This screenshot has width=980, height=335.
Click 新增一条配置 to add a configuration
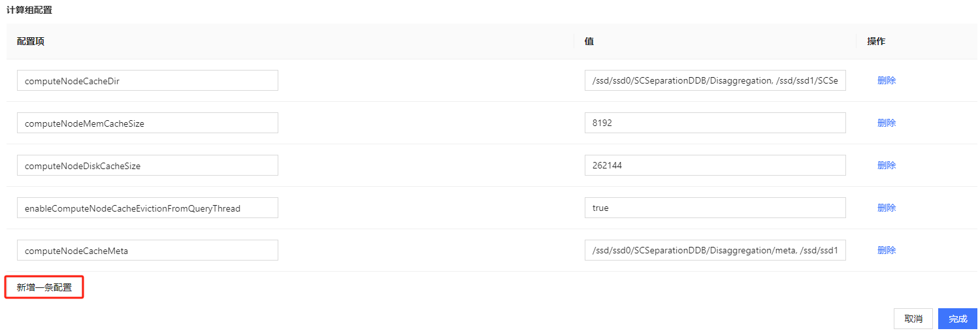coord(44,287)
